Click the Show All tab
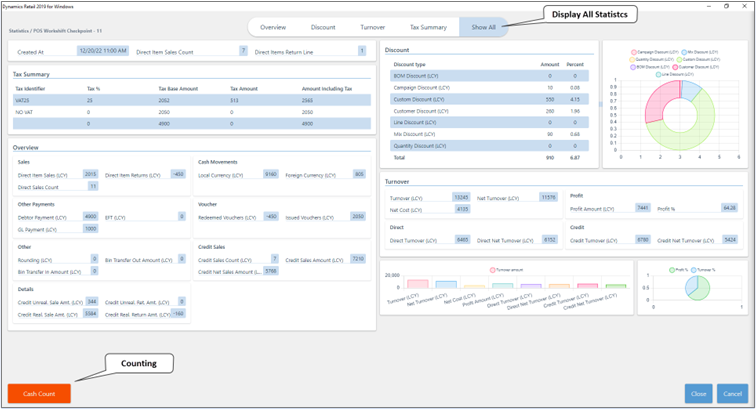 (x=483, y=27)
